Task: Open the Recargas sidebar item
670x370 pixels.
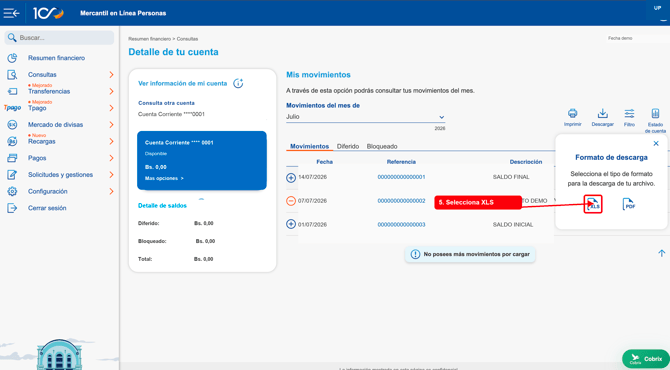Action: pyautogui.click(x=41, y=141)
